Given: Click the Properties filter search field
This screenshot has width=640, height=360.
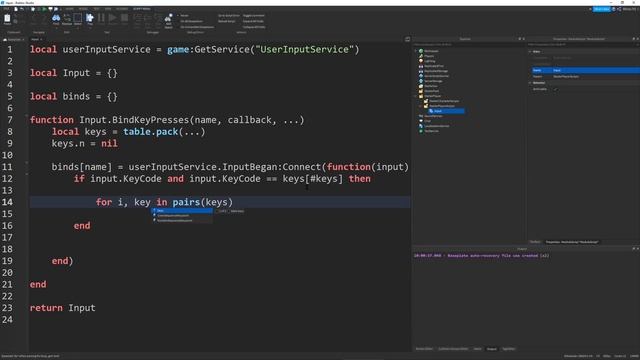Looking at the screenshot, I should click(x=583, y=44).
